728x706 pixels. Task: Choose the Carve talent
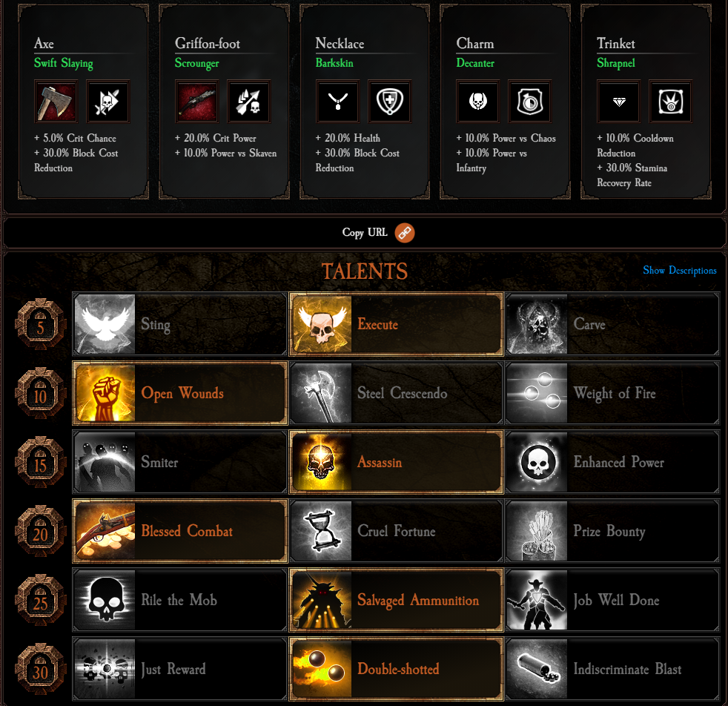tap(612, 324)
